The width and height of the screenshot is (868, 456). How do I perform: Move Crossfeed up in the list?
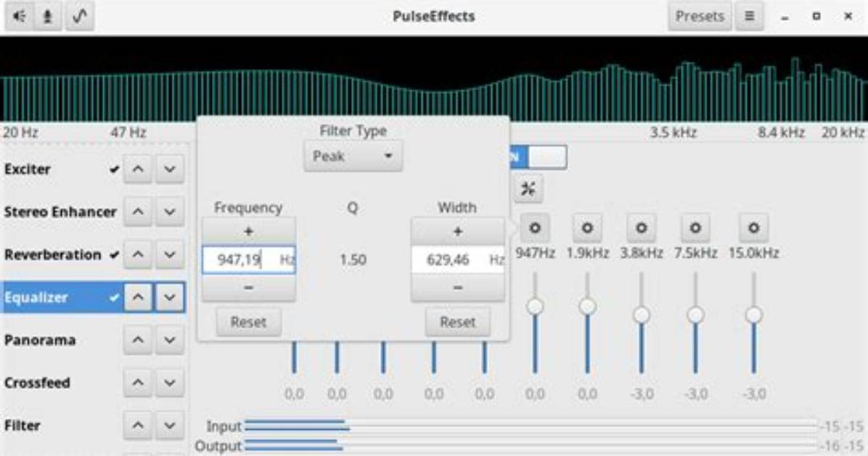(138, 383)
